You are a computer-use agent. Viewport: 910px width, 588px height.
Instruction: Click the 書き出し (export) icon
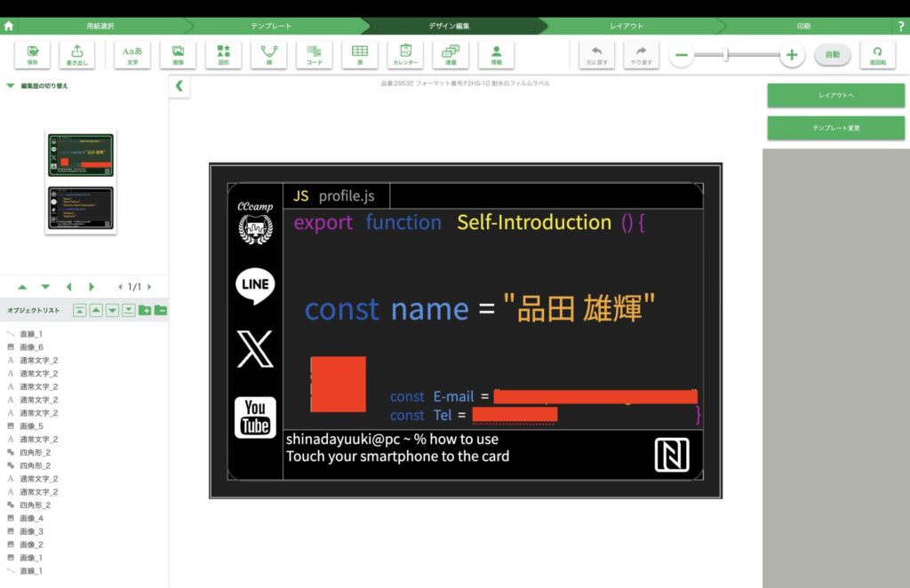coord(77,55)
